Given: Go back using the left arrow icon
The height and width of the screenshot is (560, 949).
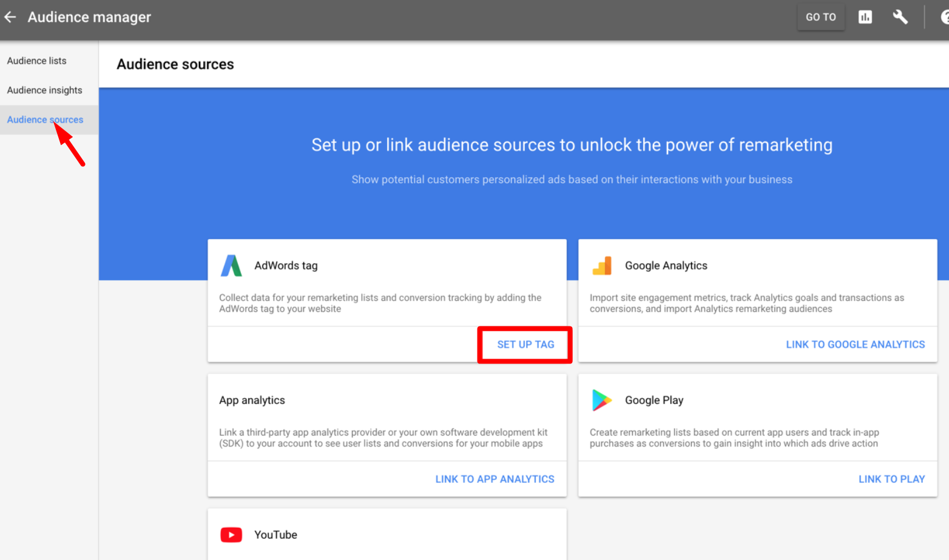Looking at the screenshot, I should click(x=10, y=17).
